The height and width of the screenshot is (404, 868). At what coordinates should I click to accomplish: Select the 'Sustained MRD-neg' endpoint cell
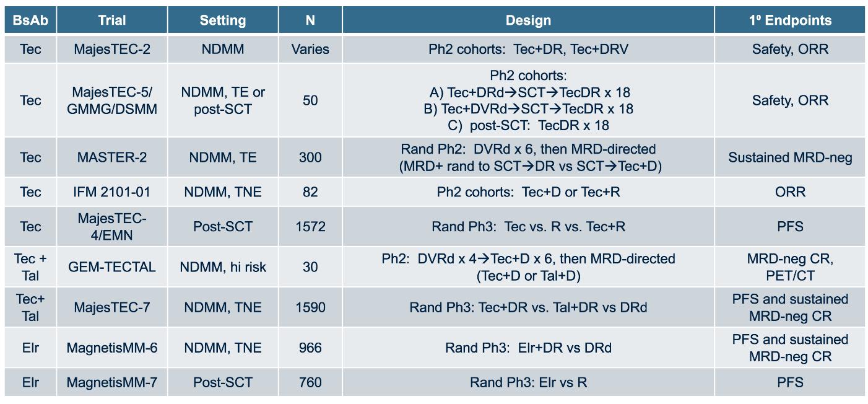click(789, 157)
